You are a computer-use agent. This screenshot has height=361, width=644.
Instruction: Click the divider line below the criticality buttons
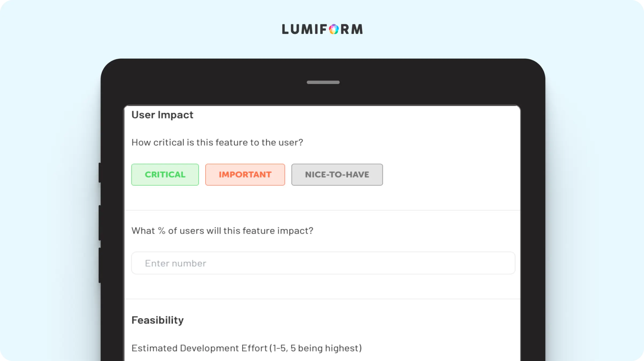click(322, 210)
